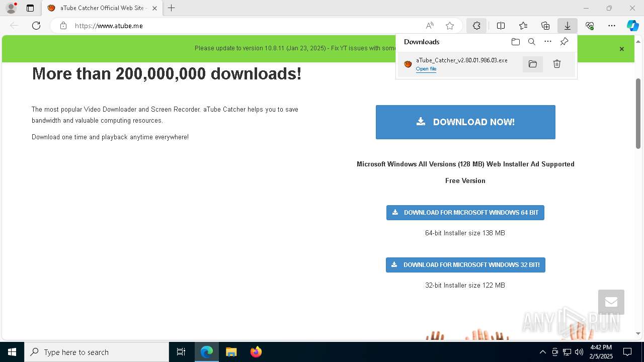The image size is (644, 362).
Task: Click the taskbar search box
Action: [x=97, y=352]
